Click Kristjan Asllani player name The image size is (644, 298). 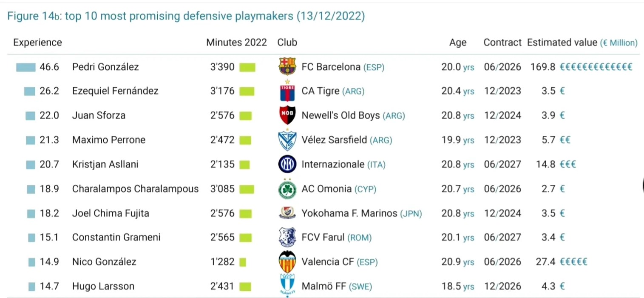(105, 164)
